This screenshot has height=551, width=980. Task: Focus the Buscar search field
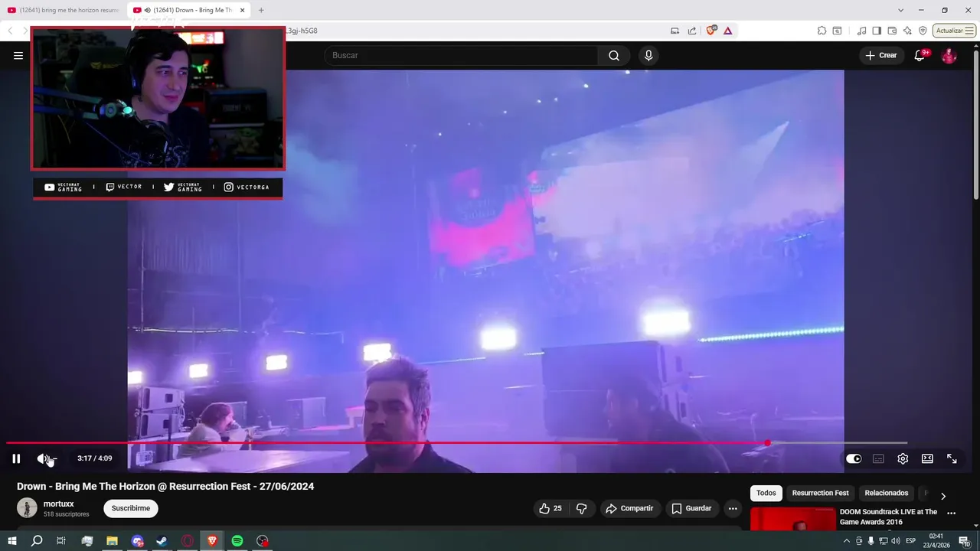462,55
